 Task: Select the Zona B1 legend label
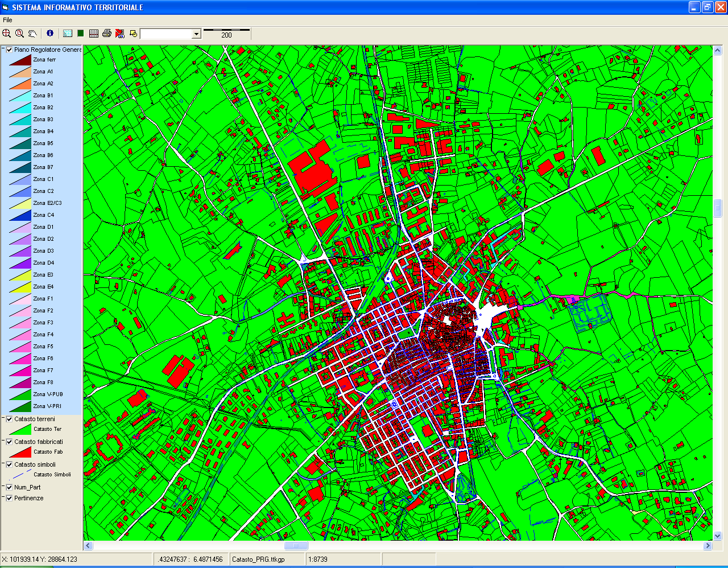coord(43,96)
